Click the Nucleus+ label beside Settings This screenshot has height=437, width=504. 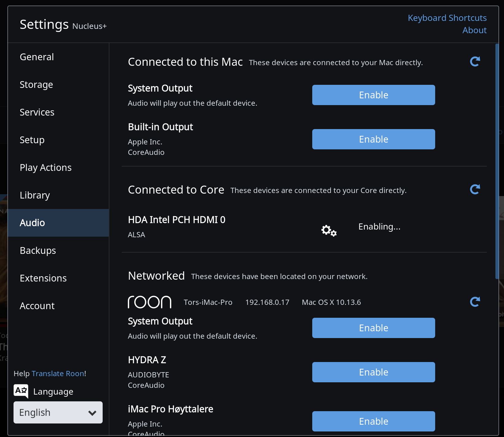tap(89, 26)
